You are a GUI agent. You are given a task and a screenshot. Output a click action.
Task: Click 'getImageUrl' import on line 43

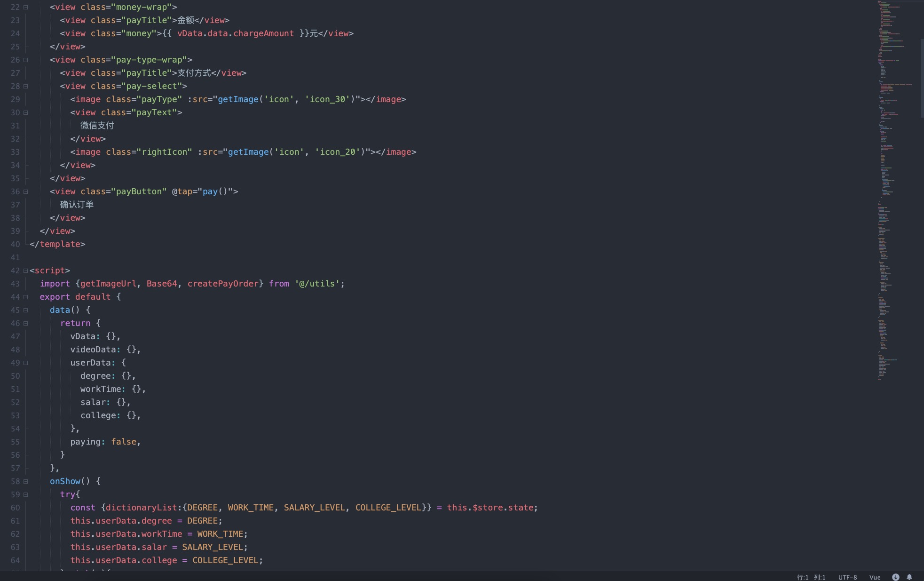[x=108, y=284]
